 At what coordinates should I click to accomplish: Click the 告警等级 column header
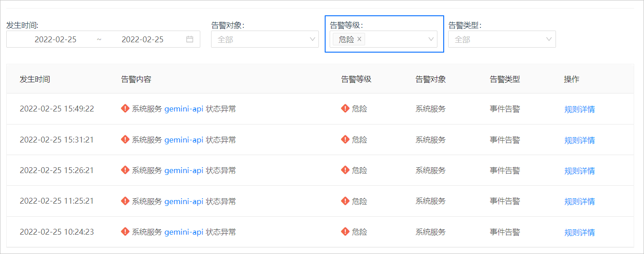coord(356,79)
